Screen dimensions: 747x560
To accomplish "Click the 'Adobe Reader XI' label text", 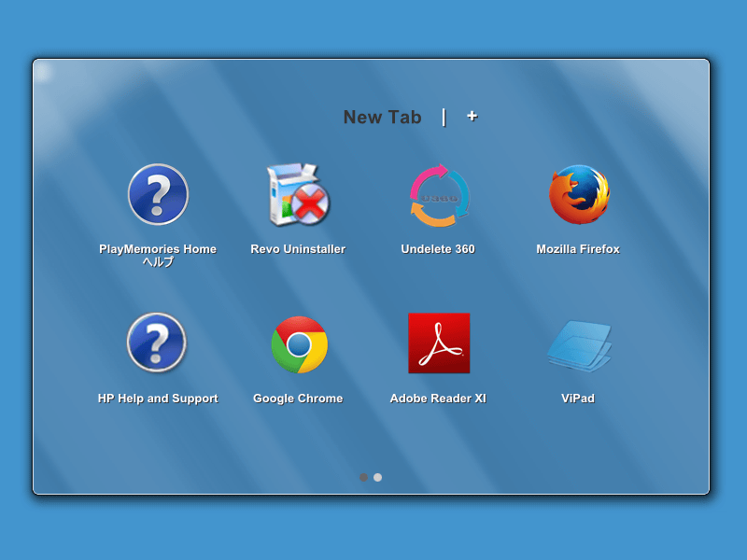I will tap(438, 399).
